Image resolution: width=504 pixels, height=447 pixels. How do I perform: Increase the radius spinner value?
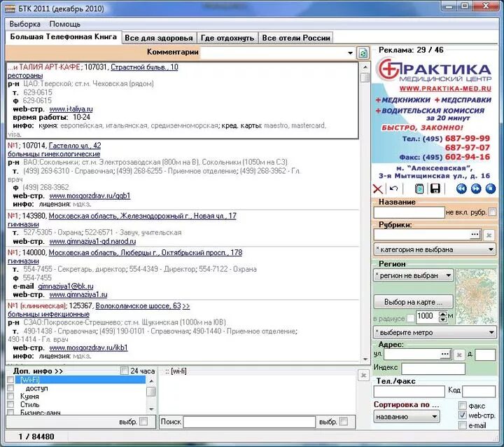(x=443, y=314)
